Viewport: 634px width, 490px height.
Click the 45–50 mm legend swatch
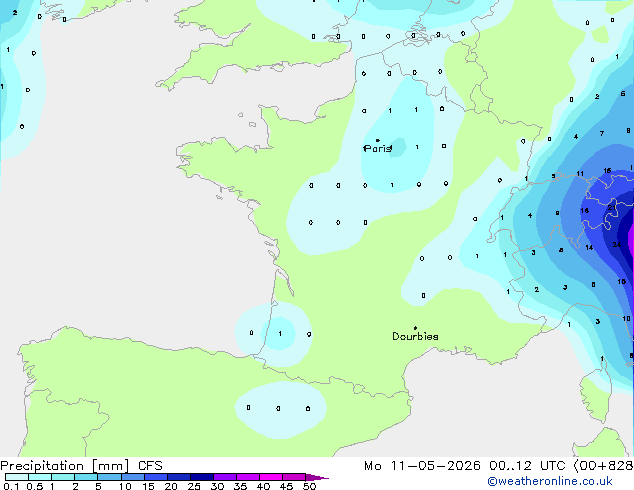294,477
